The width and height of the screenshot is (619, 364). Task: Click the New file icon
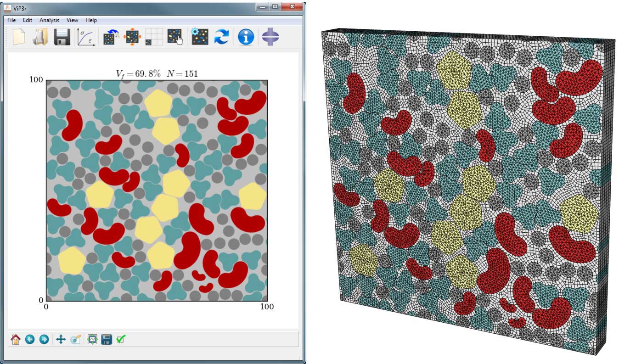coord(19,37)
